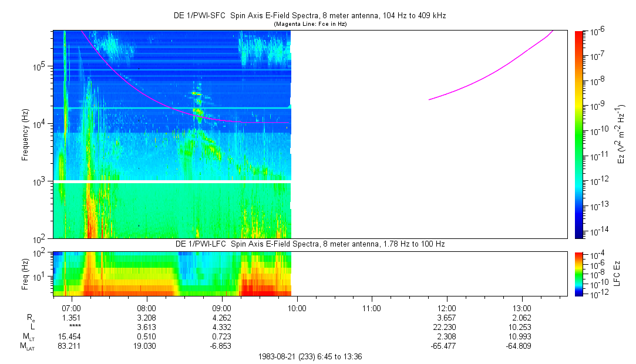Click the Magenta Line Fce subtitle
This screenshot has width=636, height=364.
pyautogui.click(x=311, y=24)
